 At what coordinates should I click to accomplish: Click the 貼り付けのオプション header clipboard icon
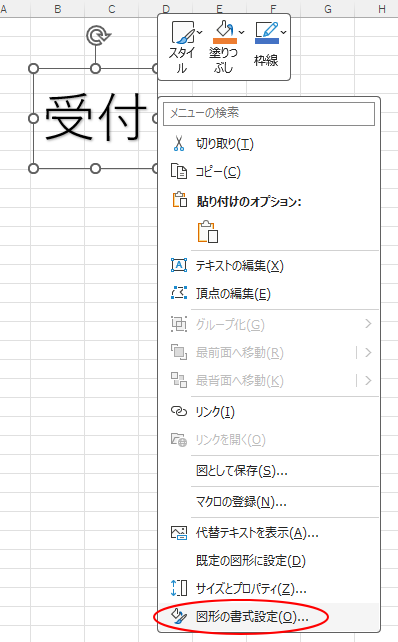pyautogui.click(x=179, y=200)
